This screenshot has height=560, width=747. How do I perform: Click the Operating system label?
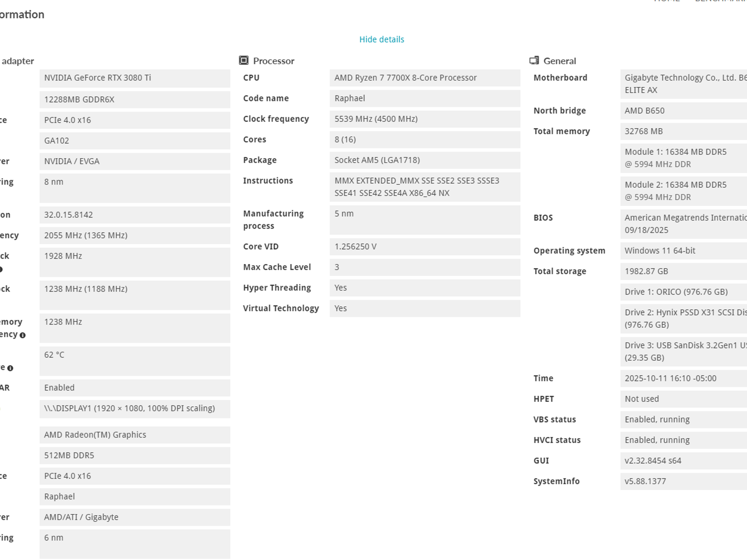coord(569,251)
